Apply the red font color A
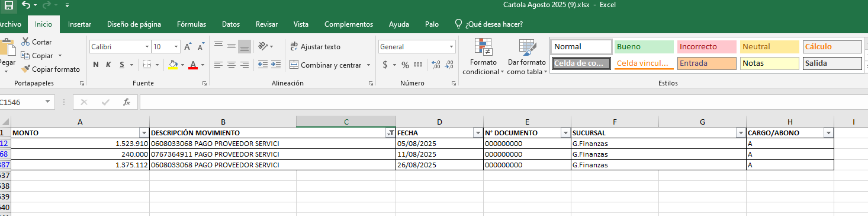The width and height of the screenshot is (868, 216). [192, 65]
